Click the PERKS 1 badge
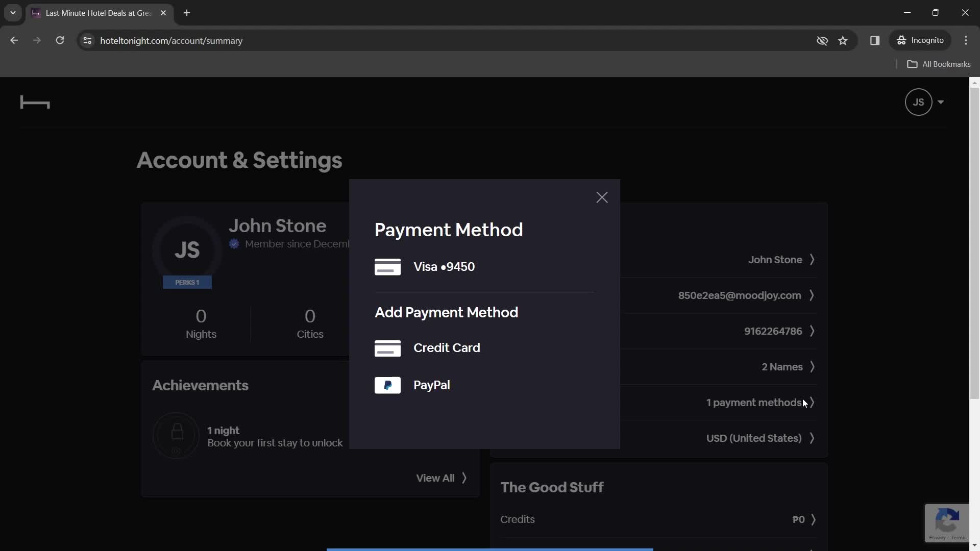 tap(187, 282)
